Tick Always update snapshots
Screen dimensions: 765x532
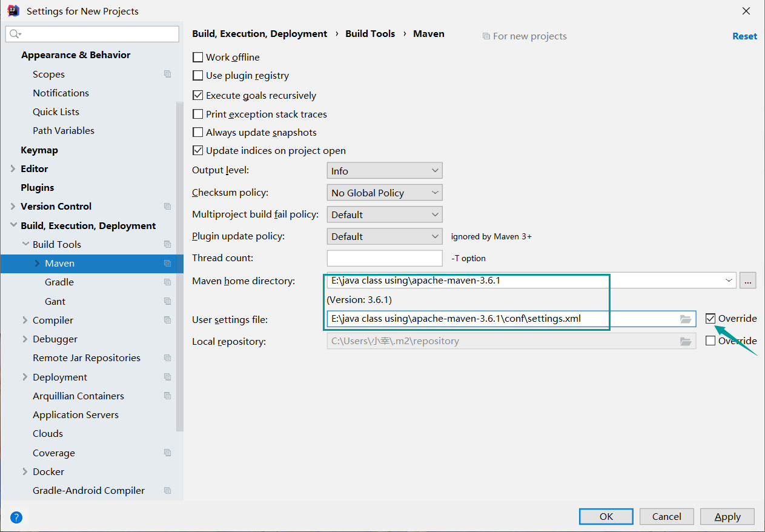(197, 132)
